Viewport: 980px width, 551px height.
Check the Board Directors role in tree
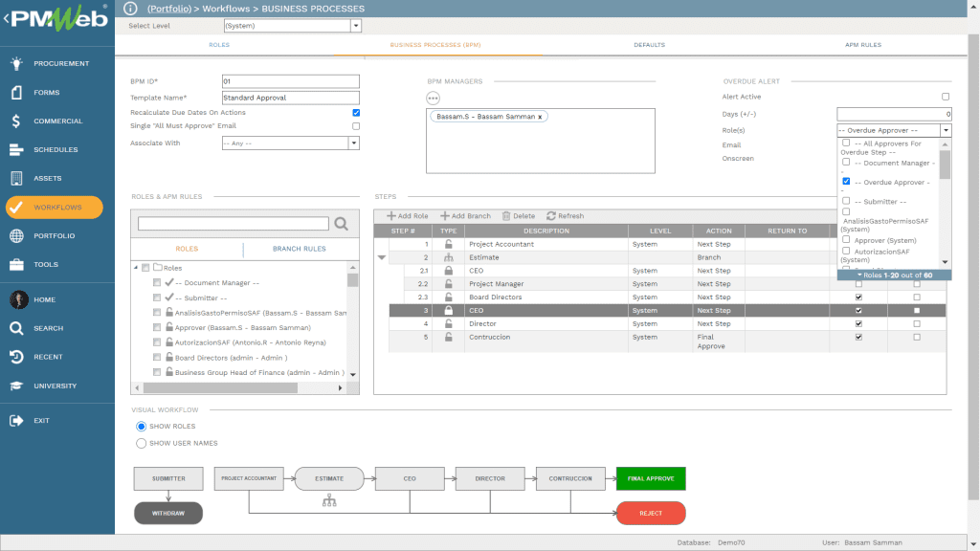[x=157, y=358]
